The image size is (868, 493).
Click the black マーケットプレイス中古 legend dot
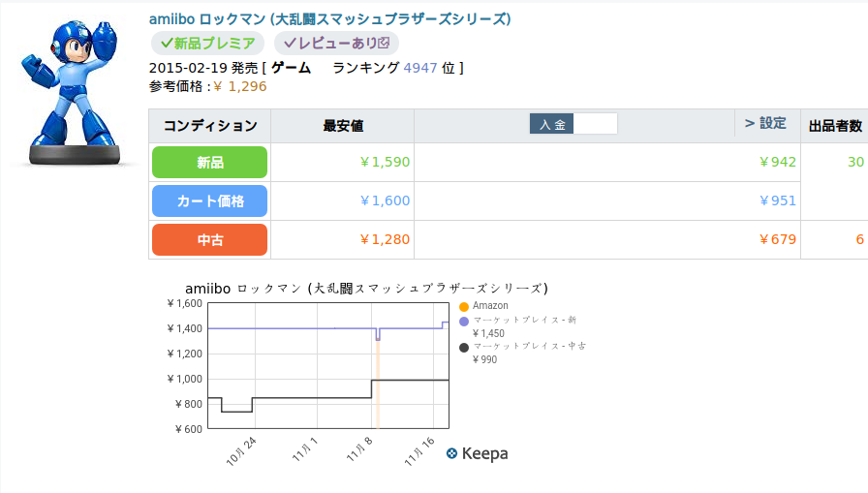(464, 347)
